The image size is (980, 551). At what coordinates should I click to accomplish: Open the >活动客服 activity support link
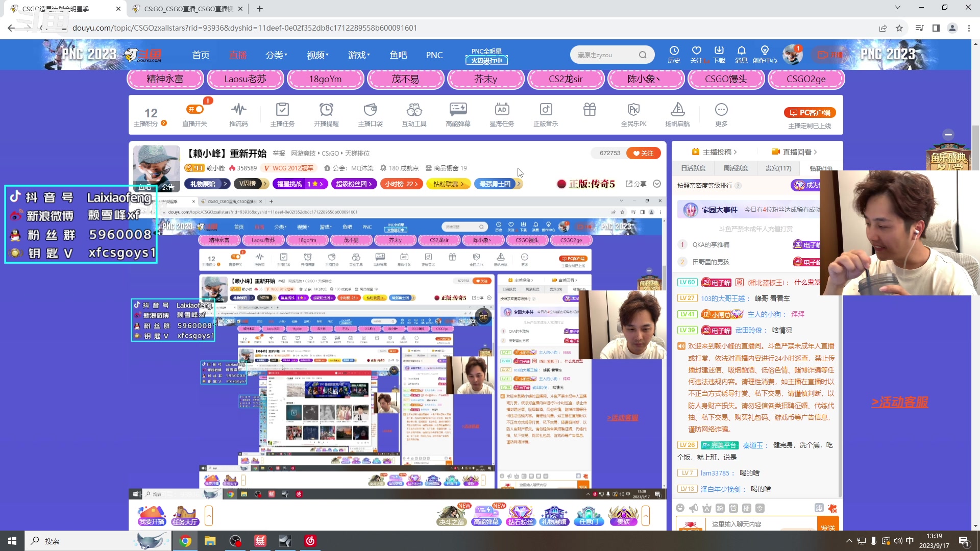(x=899, y=402)
